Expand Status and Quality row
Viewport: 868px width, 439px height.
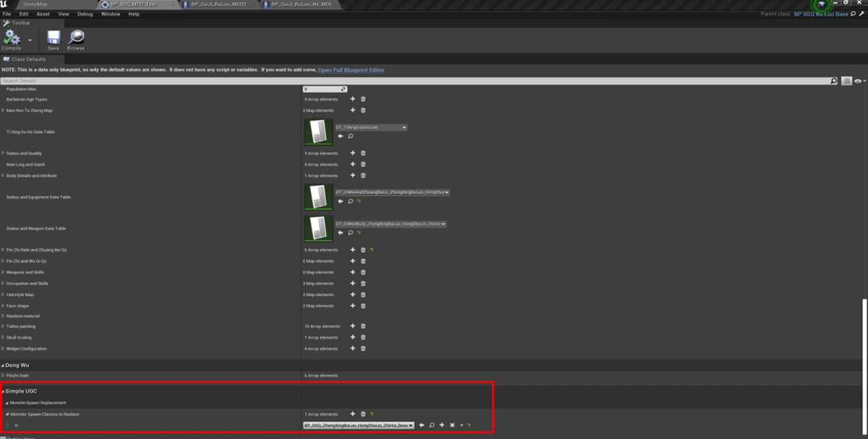[3, 153]
